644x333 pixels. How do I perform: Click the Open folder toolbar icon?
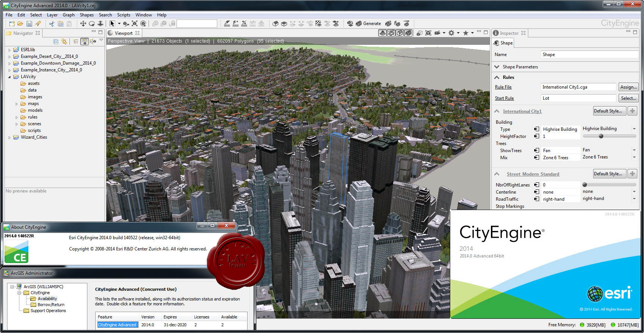click(20, 24)
